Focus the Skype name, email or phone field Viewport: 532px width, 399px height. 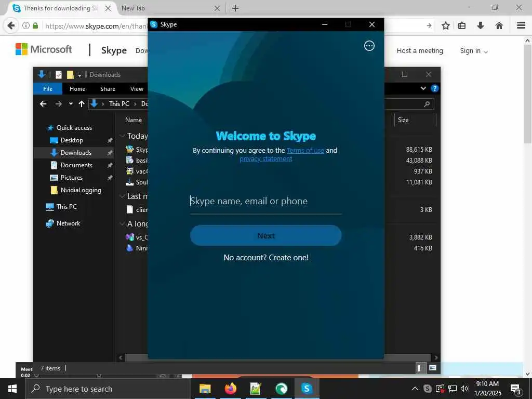click(265, 201)
